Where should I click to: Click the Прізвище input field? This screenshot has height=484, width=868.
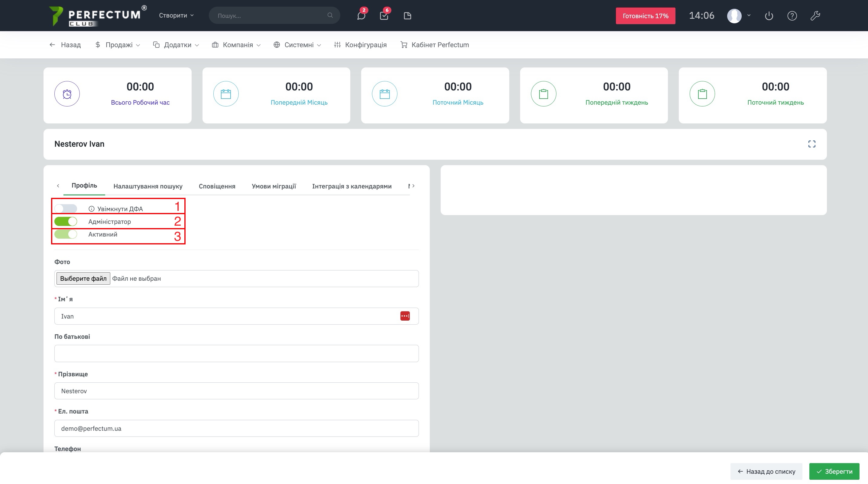pos(236,391)
